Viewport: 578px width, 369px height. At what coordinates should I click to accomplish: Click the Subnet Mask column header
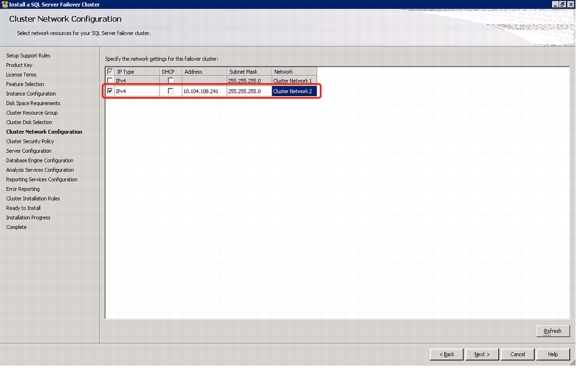point(249,72)
